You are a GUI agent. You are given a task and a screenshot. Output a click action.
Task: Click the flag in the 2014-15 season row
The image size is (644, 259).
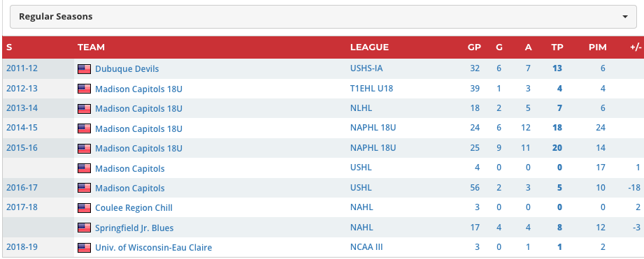click(x=84, y=128)
